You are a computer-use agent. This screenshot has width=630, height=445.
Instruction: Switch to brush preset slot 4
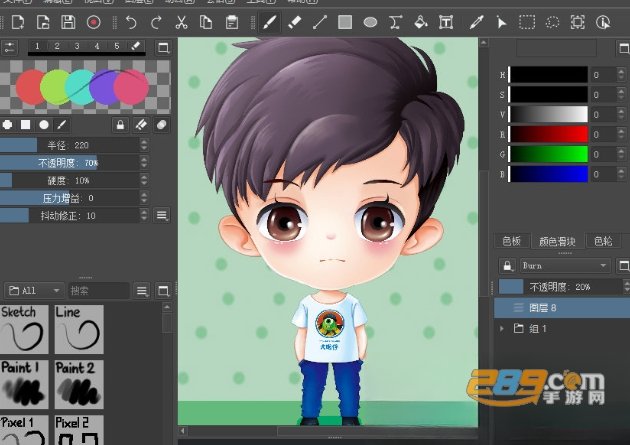tap(97, 46)
